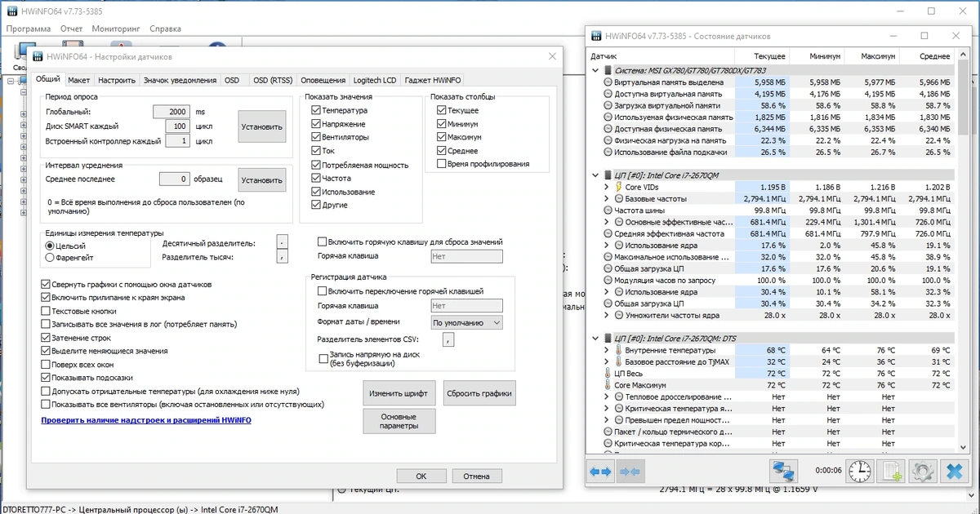Open the Значок уведомления tab

point(180,80)
